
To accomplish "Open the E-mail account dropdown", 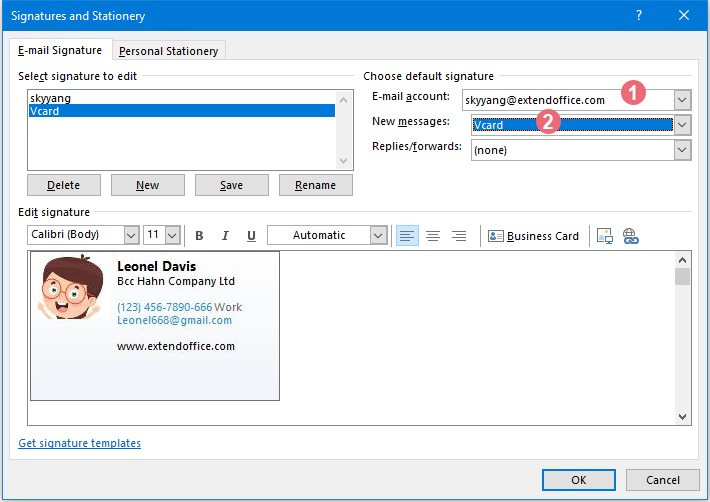I will pyautogui.click(x=682, y=100).
